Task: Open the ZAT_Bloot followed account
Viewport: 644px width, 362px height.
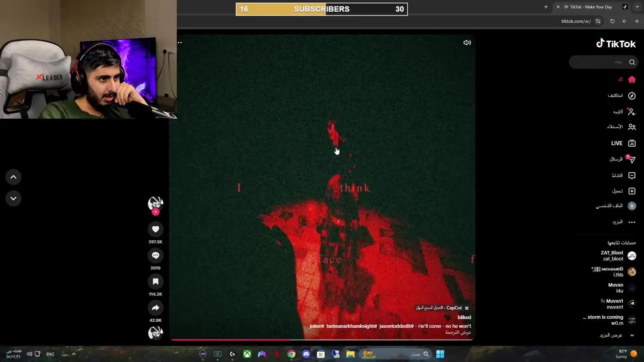Action: tap(618, 256)
